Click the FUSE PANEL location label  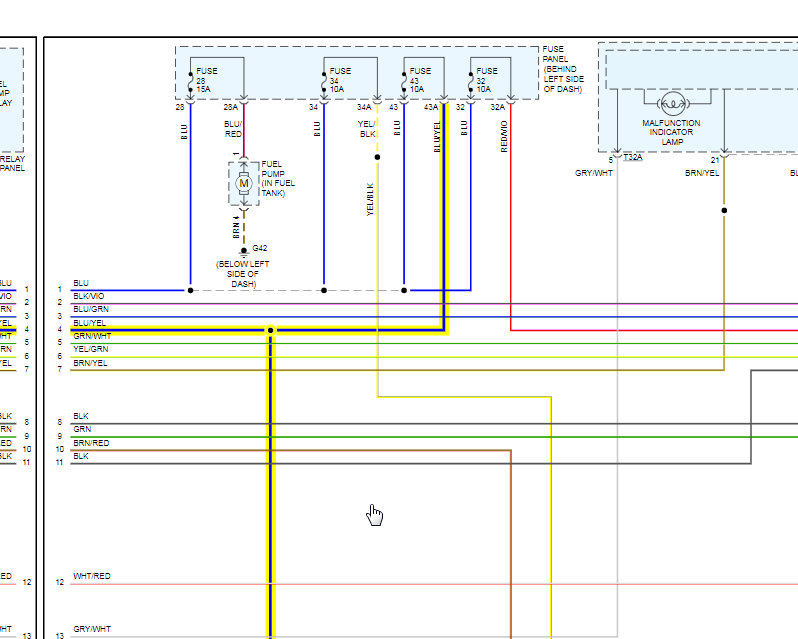pos(563,69)
